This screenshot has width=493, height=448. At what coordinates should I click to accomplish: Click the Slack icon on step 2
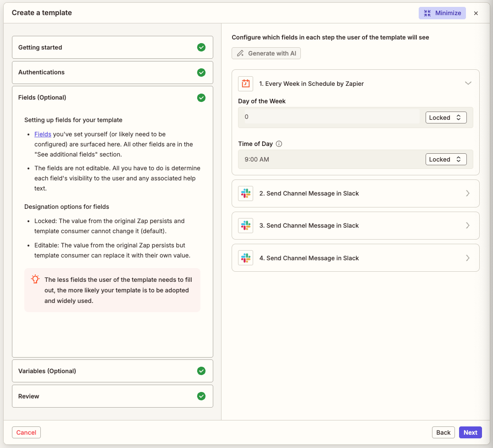coord(245,193)
